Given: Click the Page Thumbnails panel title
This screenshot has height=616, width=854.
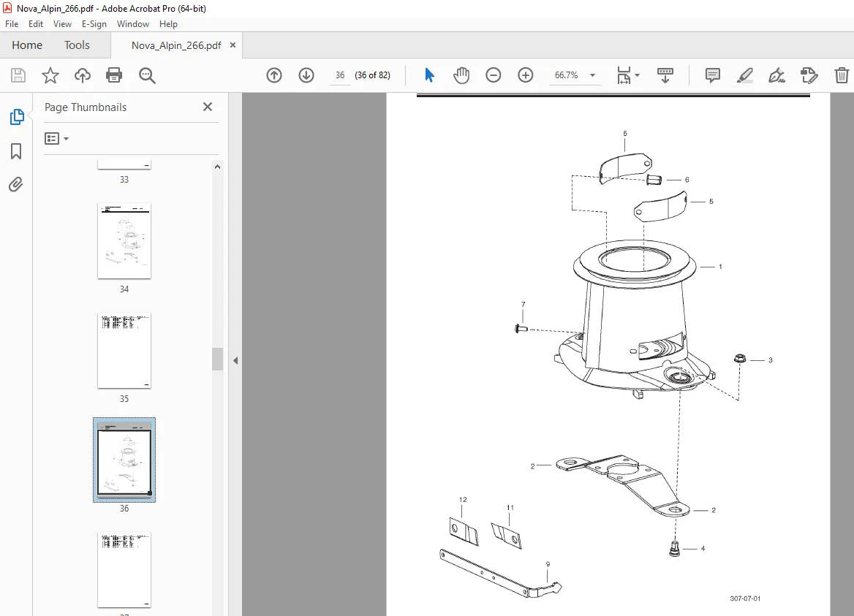Looking at the screenshot, I should point(86,107).
